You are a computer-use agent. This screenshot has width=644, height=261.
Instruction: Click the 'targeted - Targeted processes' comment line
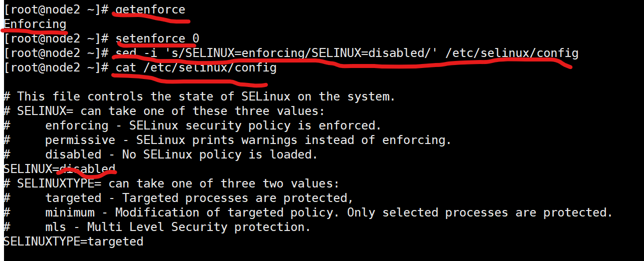coord(199,198)
